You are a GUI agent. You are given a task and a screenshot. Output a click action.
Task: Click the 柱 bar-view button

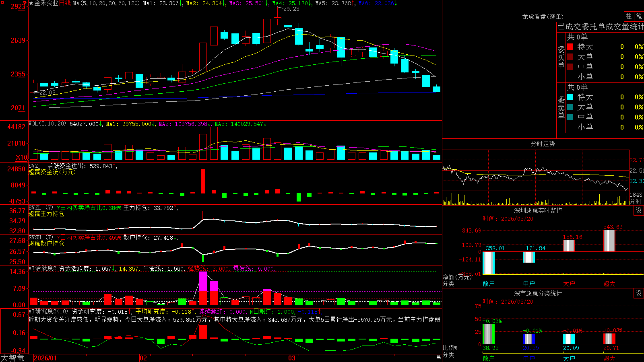(629, 16)
